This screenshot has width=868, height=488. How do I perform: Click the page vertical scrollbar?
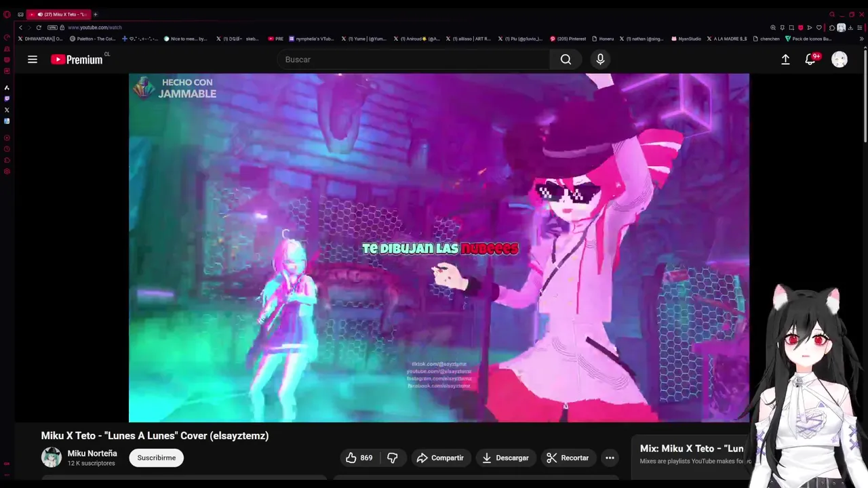coord(865,95)
